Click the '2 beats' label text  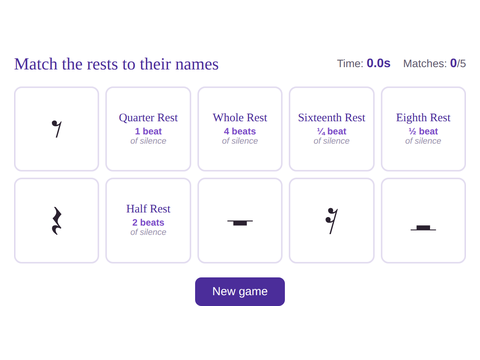(x=148, y=222)
